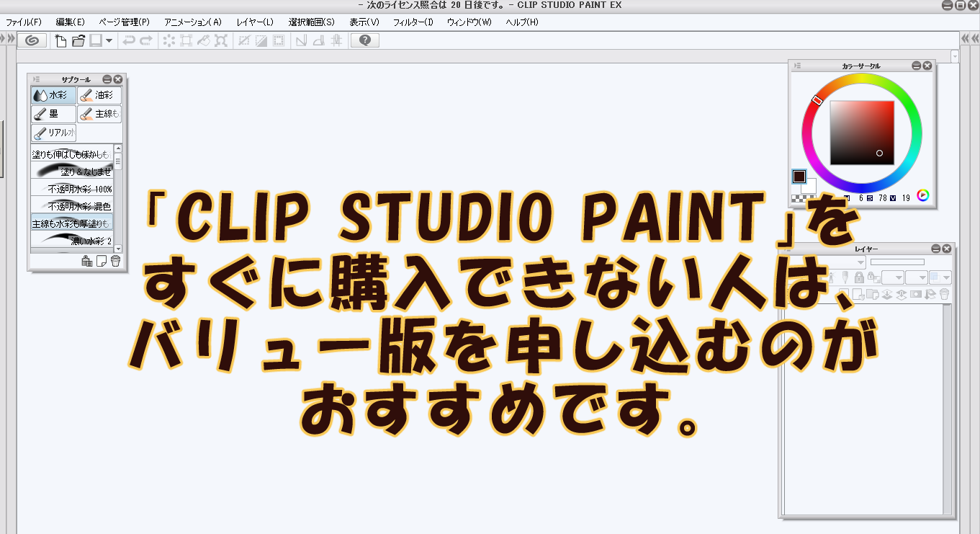This screenshot has height=534, width=980.
Task: Click the Redo arrow icon
Action: 146,40
